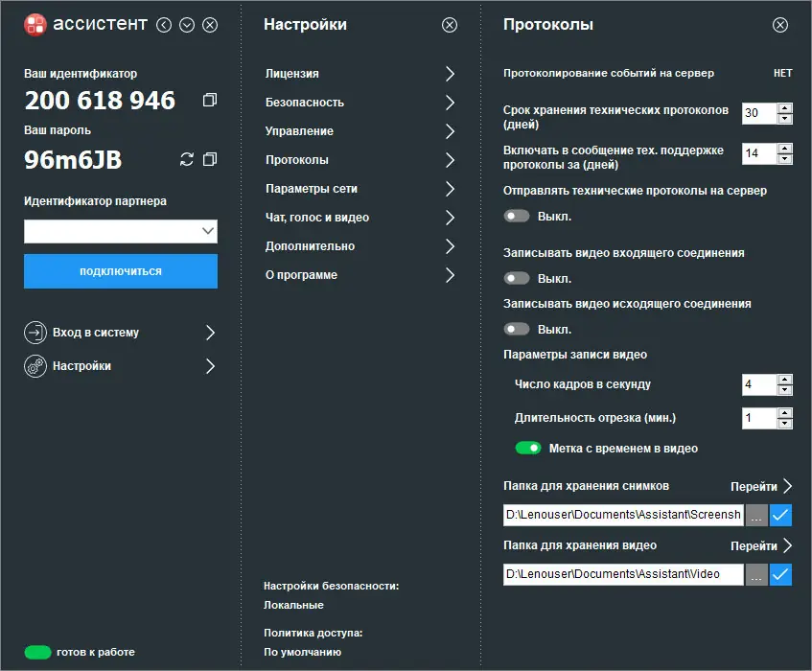Viewport: 812px width, 671px height.
Task: Copy the identifier 200 618 946
Action: pos(210,100)
